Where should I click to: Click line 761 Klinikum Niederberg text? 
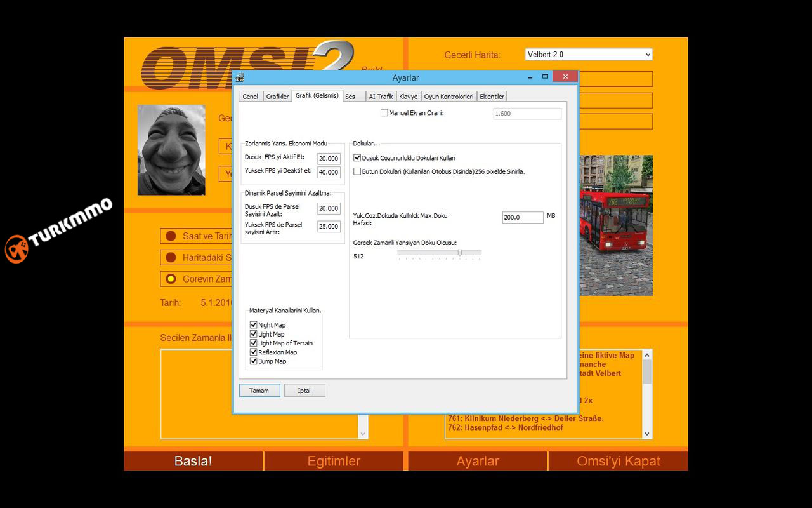[x=526, y=418]
